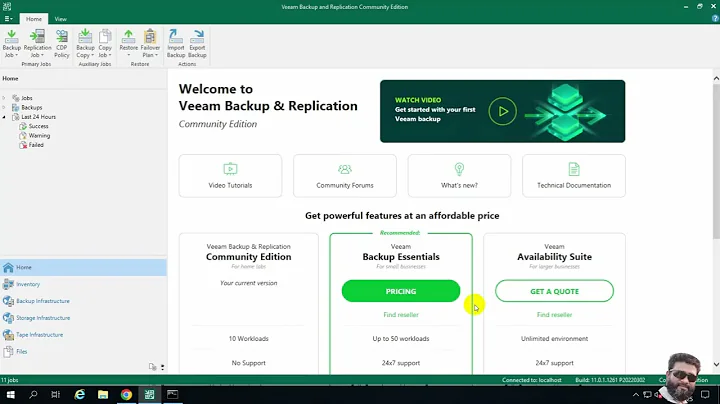The image size is (720, 404).
Task: Expand the Jobs tree node
Action: (x=4, y=98)
